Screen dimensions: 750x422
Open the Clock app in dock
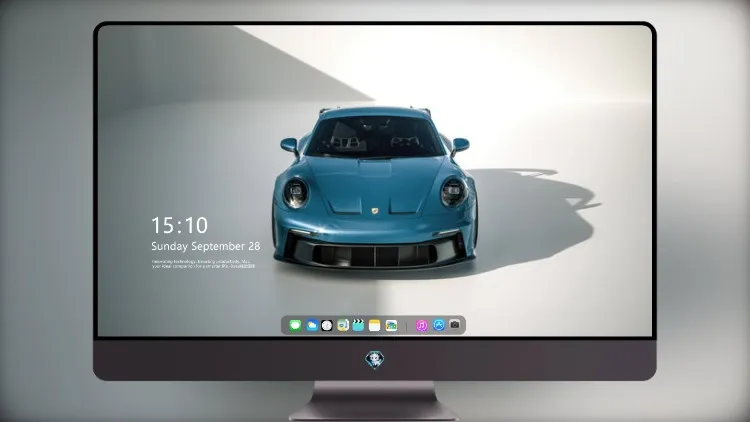pos(327,325)
